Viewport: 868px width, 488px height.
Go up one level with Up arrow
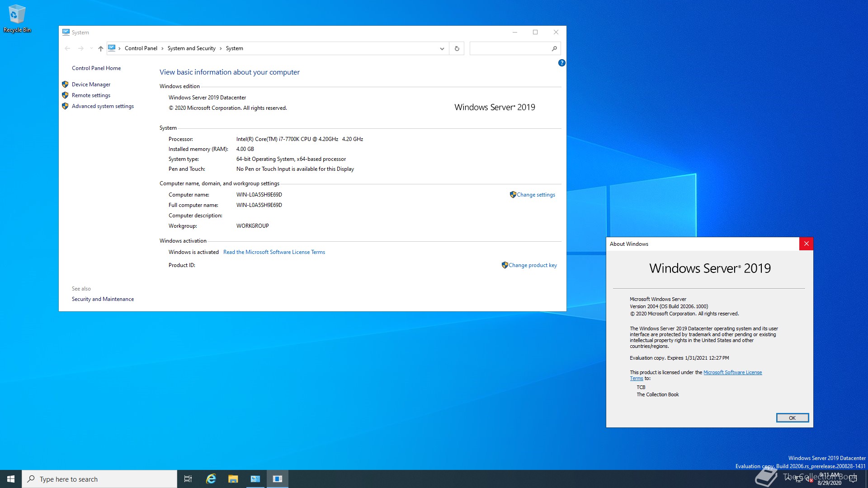[x=100, y=48]
